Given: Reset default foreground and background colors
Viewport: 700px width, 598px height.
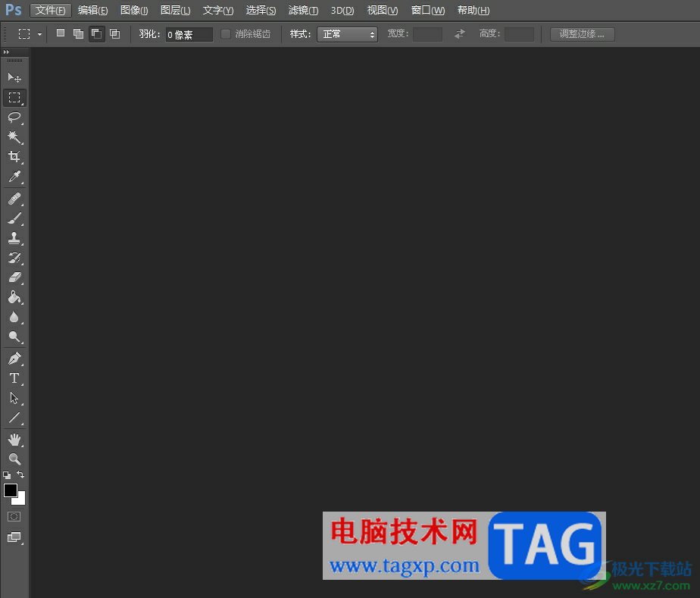Looking at the screenshot, I should 7,474.
